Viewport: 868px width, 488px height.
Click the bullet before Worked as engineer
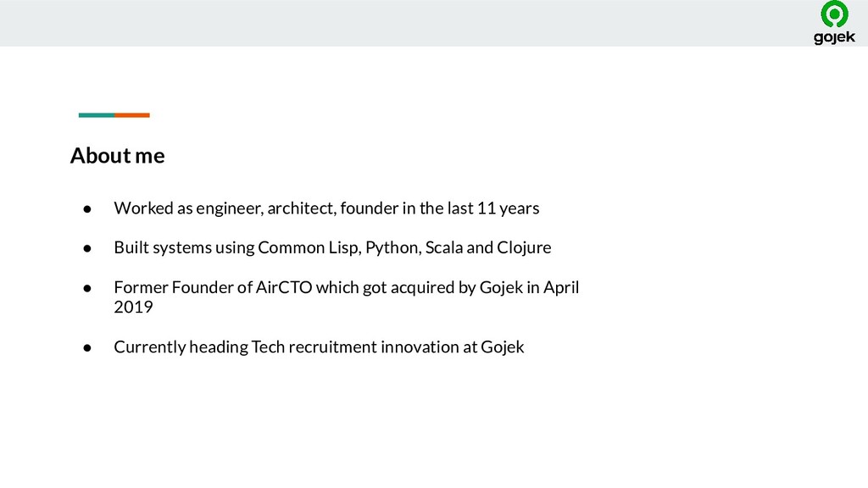pyautogui.click(x=87, y=208)
